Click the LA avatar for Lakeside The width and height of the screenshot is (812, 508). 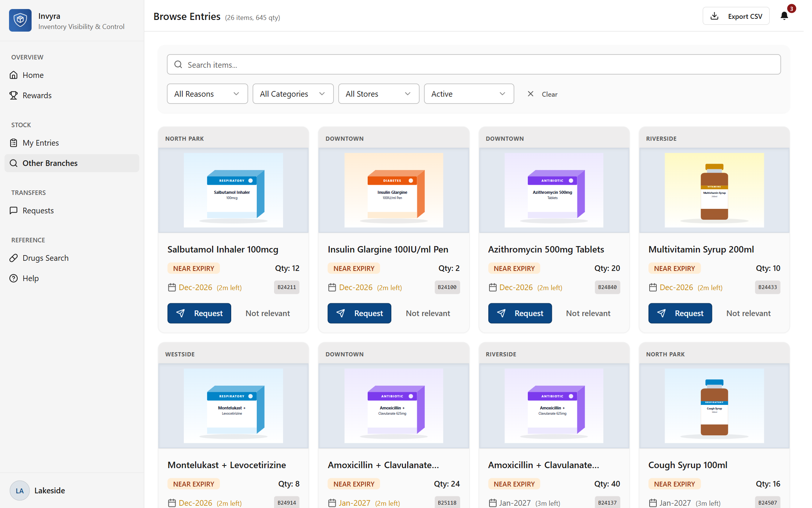[20, 490]
